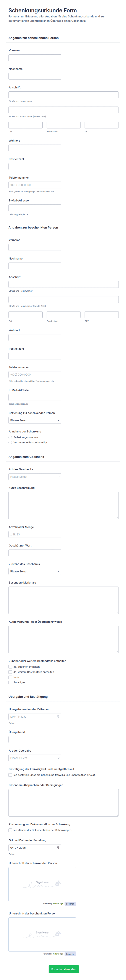126x980 pixels.
Task: Tick the 'Nein' checkbox under Zubehör
Action: 10,677
